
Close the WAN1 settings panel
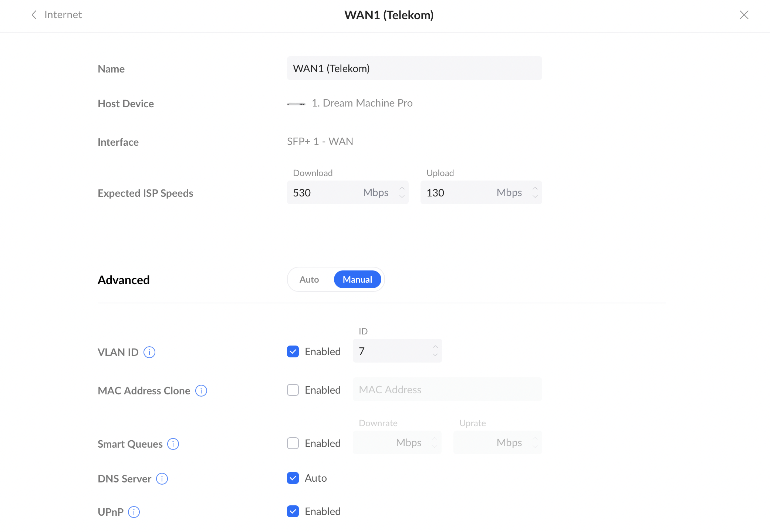coord(744,15)
